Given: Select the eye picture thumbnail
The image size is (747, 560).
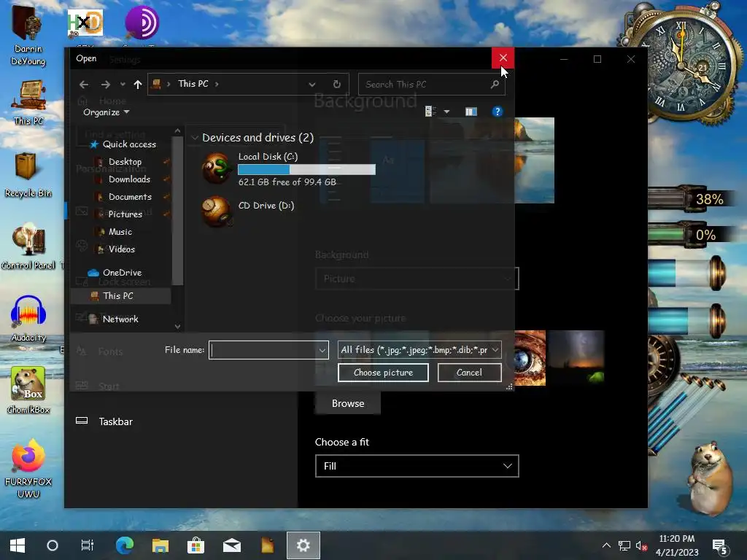Looking at the screenshot, I should point(530,358).
